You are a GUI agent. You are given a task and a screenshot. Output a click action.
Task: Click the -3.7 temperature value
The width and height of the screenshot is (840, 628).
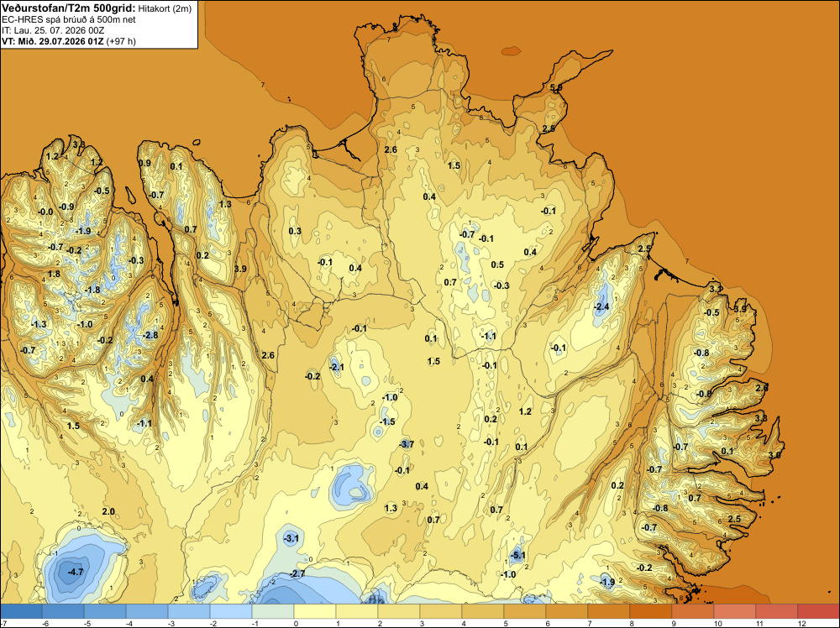pyautogui.click(x=407, y=444)
